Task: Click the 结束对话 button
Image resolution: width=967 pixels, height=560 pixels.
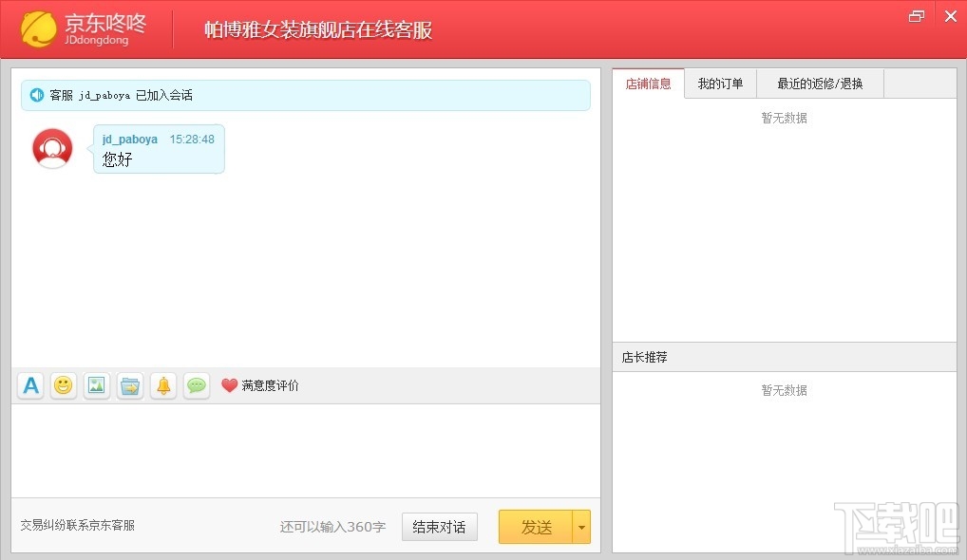Action: [x=439, y=527]
